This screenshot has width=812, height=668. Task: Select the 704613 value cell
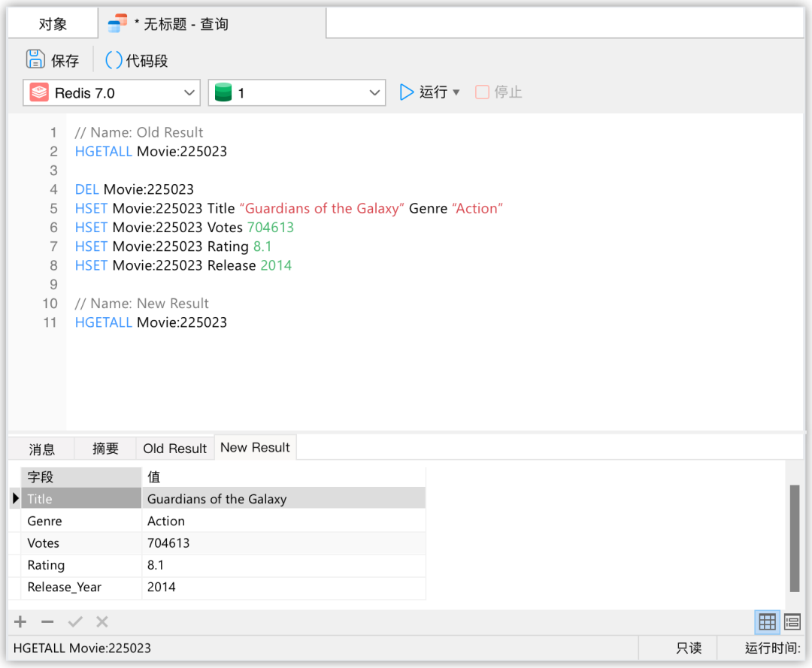tap(283, 543)
